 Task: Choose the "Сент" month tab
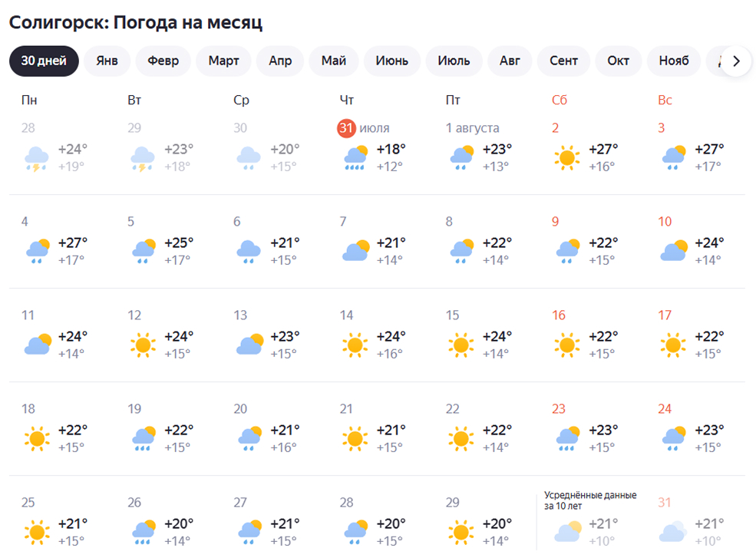pyautogui.click(x=563, y=61)
